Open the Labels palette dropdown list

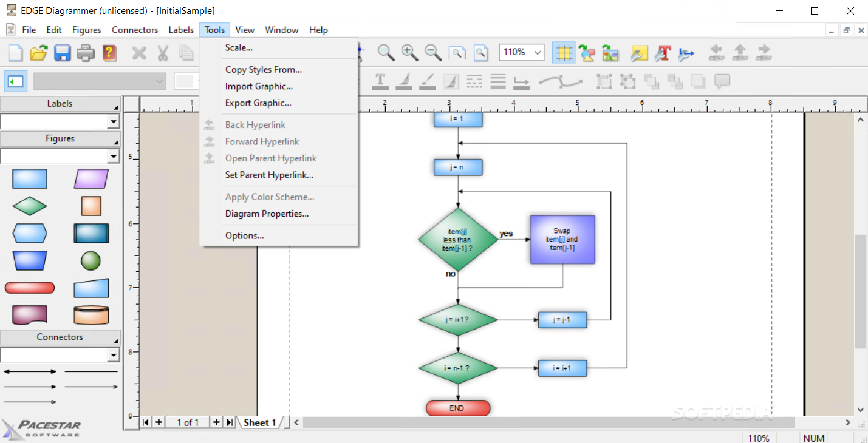tap(113, 122)
